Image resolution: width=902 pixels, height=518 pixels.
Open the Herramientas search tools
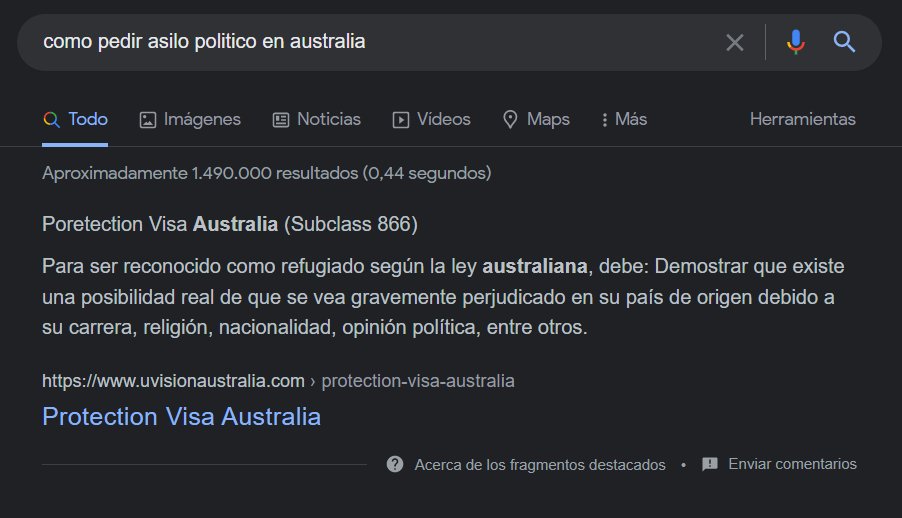point(802,119)
